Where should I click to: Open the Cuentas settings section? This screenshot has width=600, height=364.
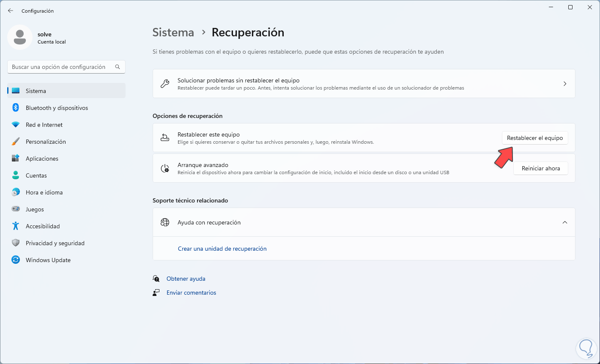(x=36, y=175)
